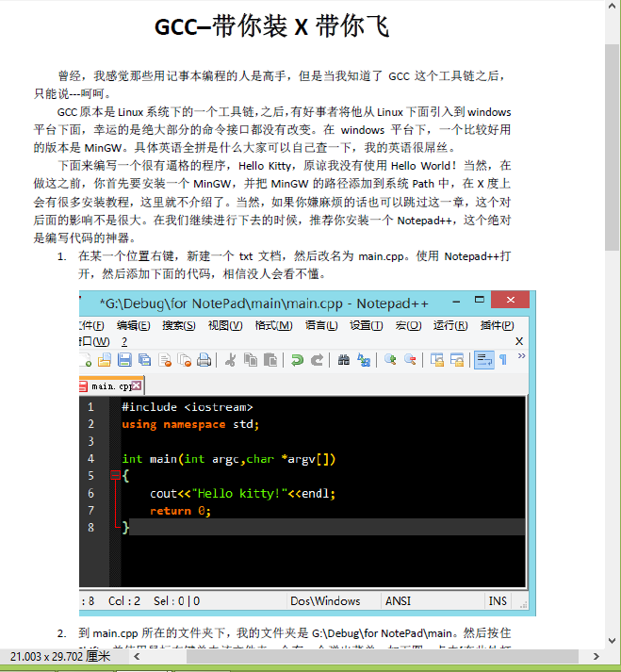Toggle Show All Characters pilcrow icon
Image resolution: width=621 pixels, height=672 pixels.
503,360
